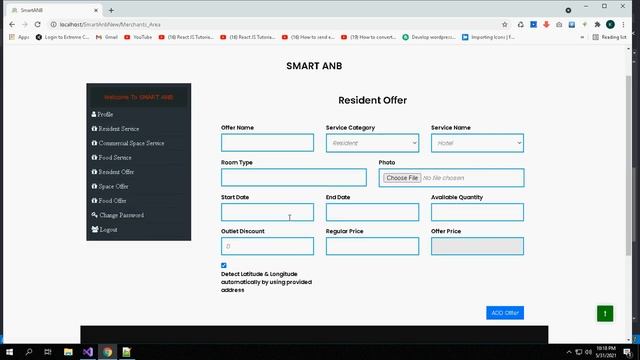640x360 pixels.
Task: Click the Outlet Discount field
Action: [x=267, y=246]
